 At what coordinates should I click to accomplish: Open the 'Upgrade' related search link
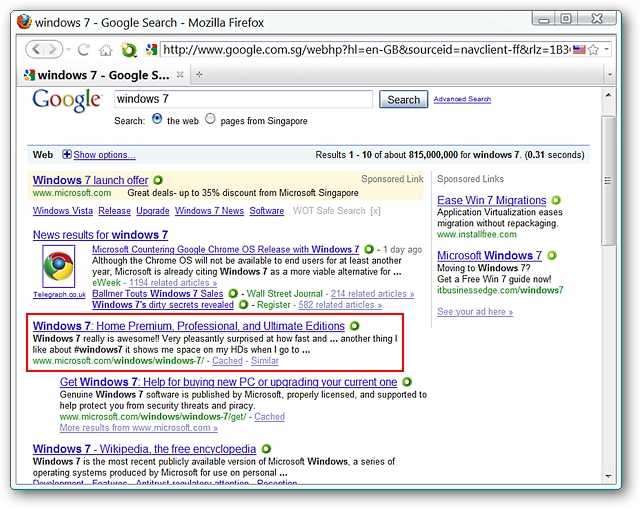pyautogui.click(x=153, y=211)
